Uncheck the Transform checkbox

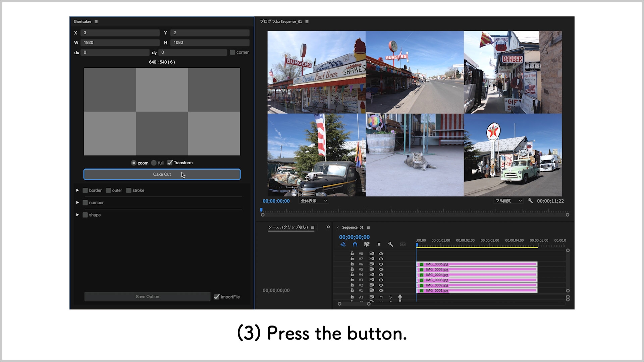pyautogui.click(x=170, y=163)
